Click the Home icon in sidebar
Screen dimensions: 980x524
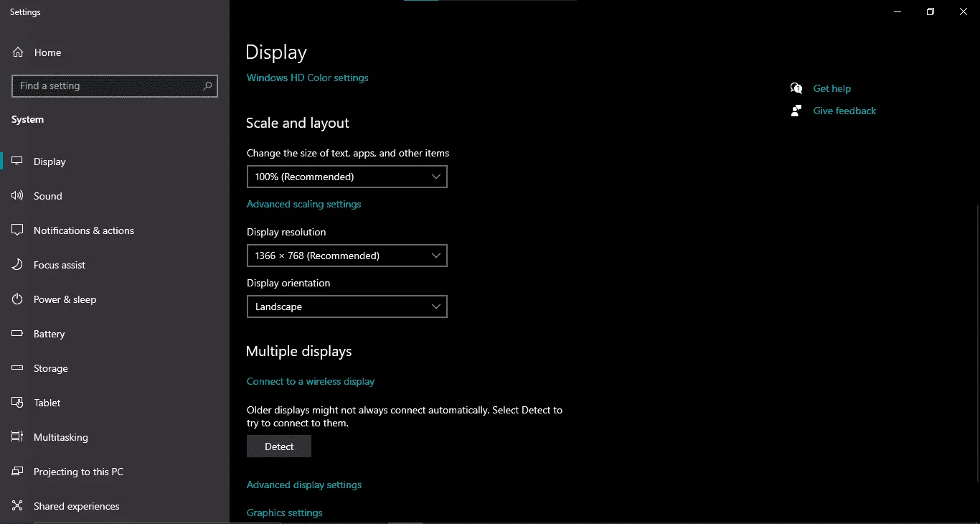(18, 52)
